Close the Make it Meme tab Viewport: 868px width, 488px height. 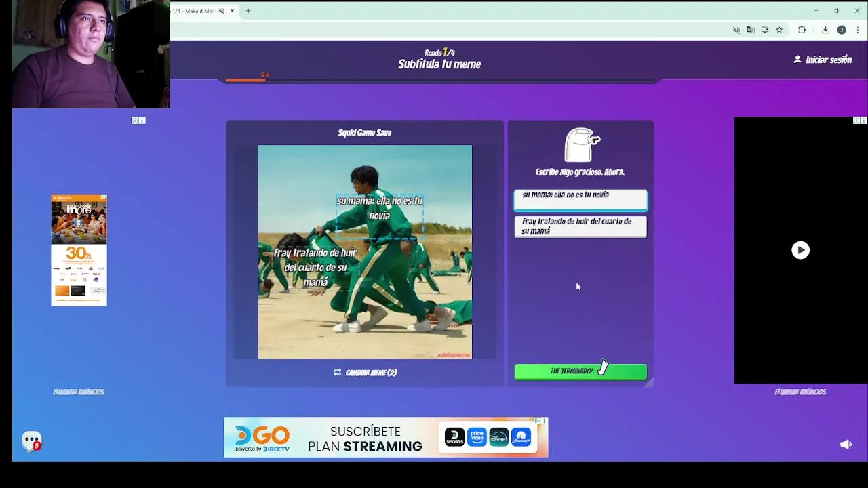click(x=233, y=11)
